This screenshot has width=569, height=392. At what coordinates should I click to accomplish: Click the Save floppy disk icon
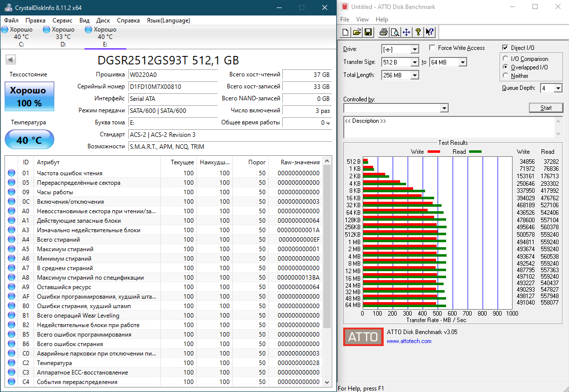[368, 32]
